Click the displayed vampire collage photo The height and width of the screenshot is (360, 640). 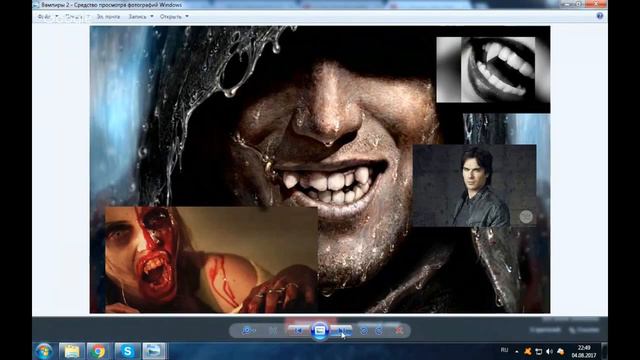tap(320, 169)
